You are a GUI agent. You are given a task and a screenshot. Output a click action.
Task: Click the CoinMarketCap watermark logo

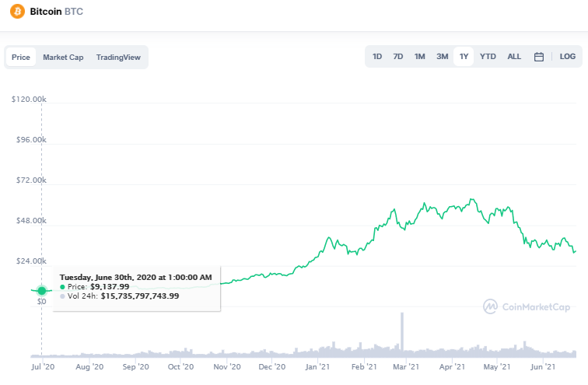coord(527,306)
